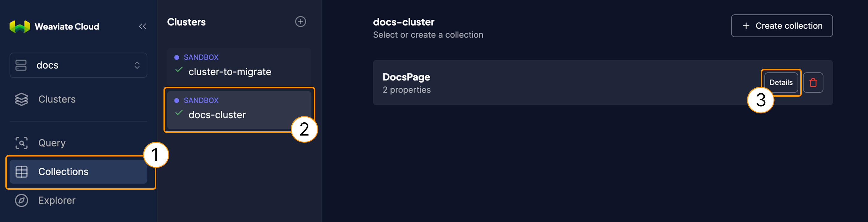Click the plus icon in Create collection
868x222 pixels.
[746, 26]
